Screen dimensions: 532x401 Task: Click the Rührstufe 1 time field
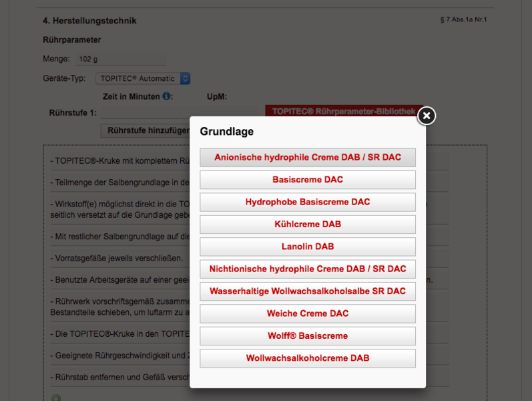[144, 113]
